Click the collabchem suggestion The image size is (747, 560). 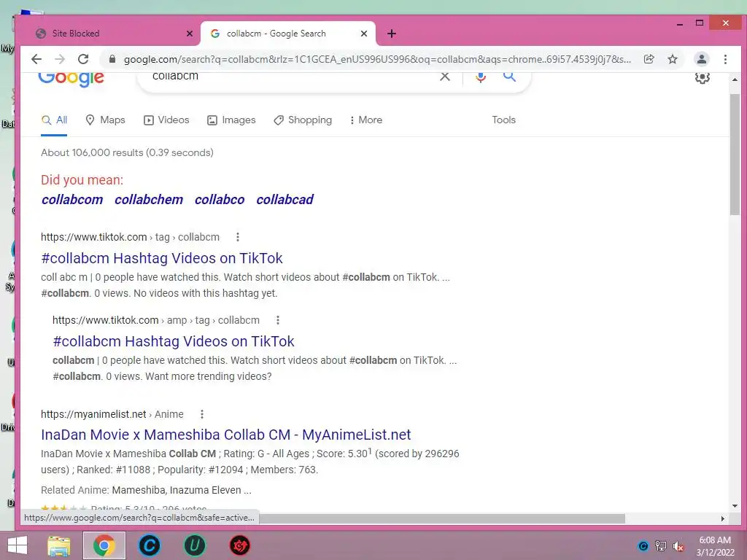point(149,200)
